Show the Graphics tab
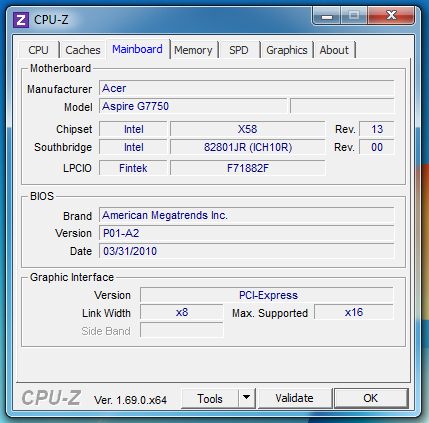This screenshot has width=429, height=423. point(287,50)
